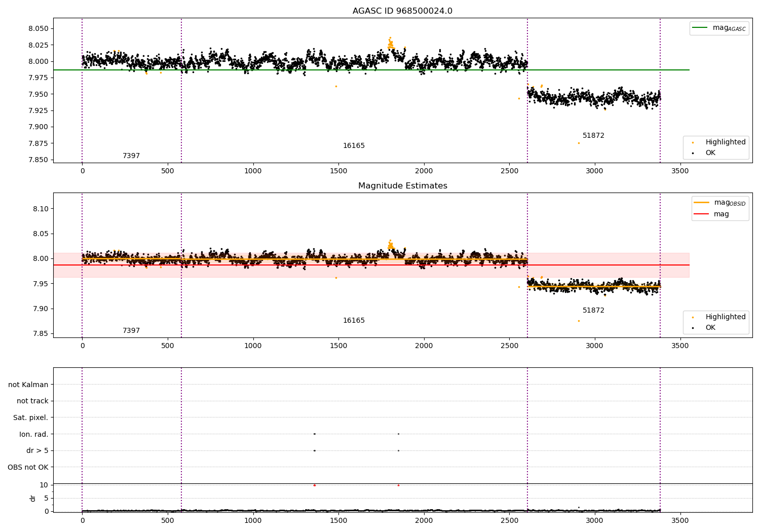Click the 7.90 tick on middle plot
The height and width of the screenshot is (532, 760).
tap(41, 309)
